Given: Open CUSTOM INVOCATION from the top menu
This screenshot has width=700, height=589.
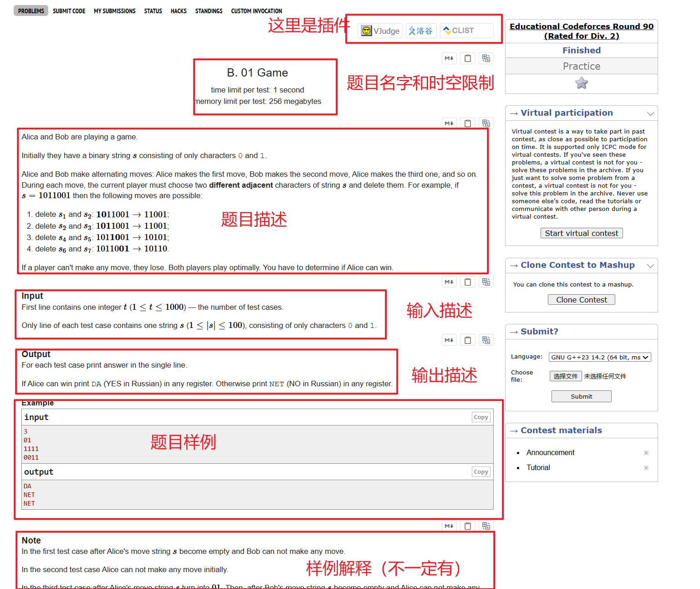Looking at the screenshot, I should (256, 10).
